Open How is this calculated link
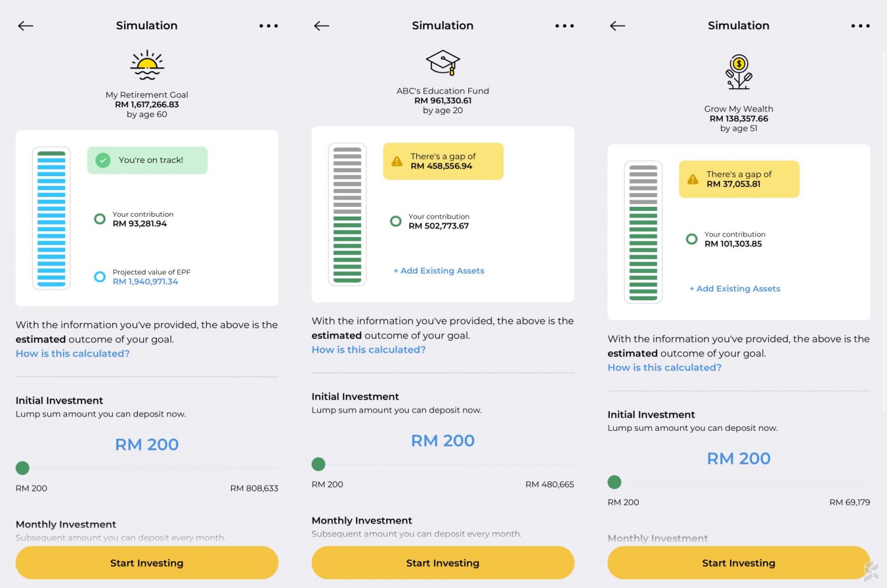 (72, 353)
